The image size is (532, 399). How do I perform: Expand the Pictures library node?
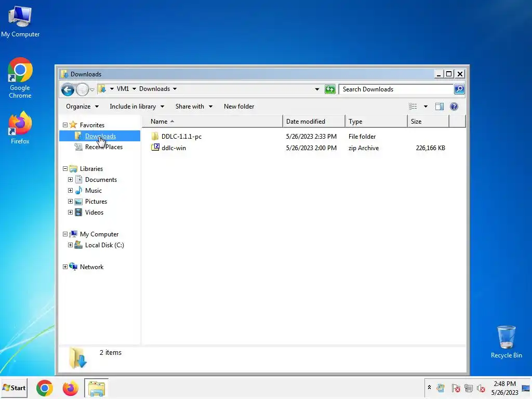coord(70,201)
